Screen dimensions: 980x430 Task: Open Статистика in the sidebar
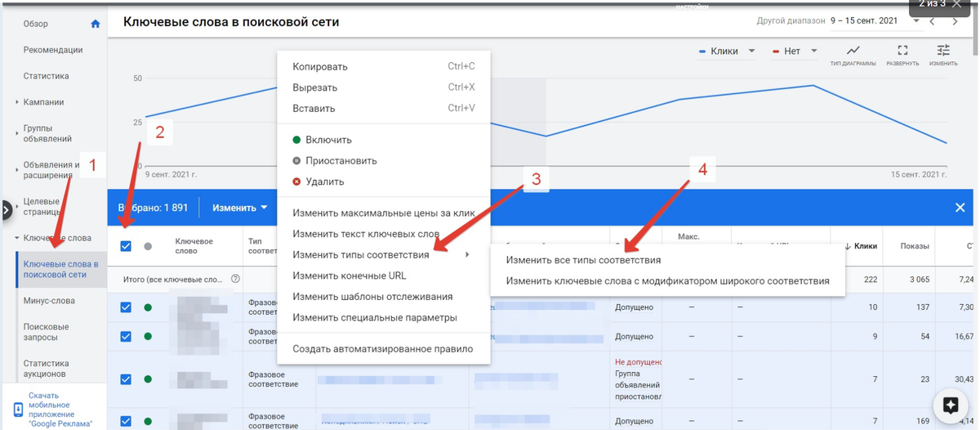coord(46,76)
